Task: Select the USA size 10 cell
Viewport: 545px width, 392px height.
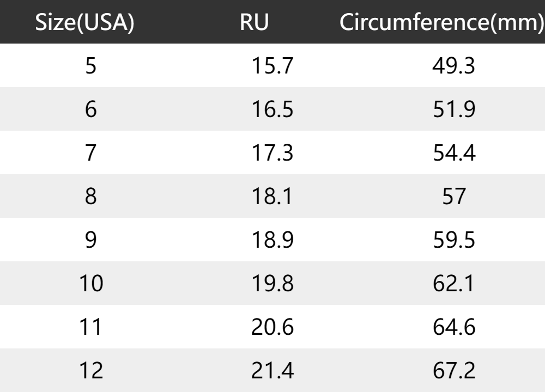Action: [91, 284]
